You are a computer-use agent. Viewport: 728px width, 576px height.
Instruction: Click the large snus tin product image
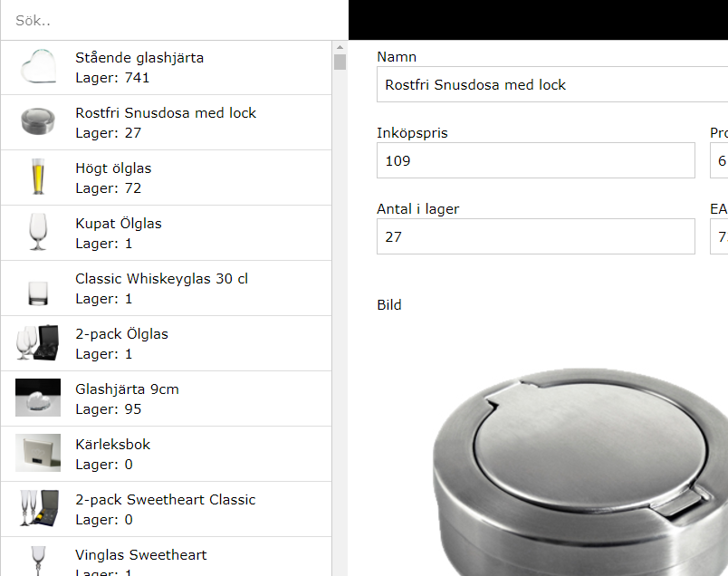click(x=580, y=472)
